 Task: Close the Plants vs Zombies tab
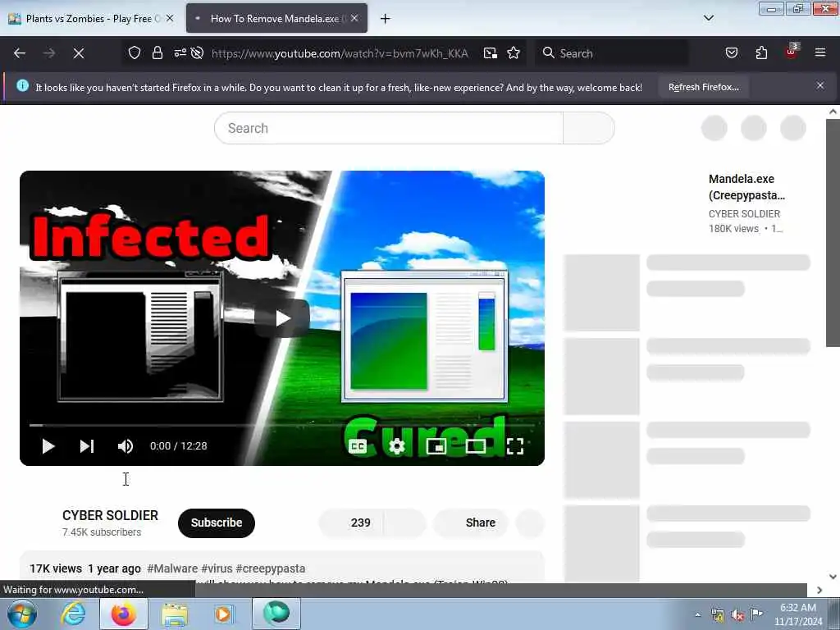(x=170, y=18)
